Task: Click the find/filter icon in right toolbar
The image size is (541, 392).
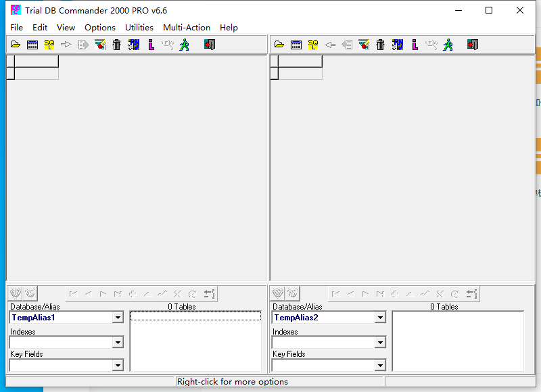Action: click(x=431, y=45)
